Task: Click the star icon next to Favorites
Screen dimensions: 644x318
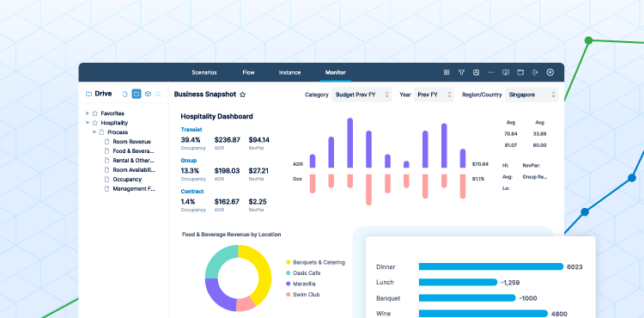Action: tap(94, 113)
